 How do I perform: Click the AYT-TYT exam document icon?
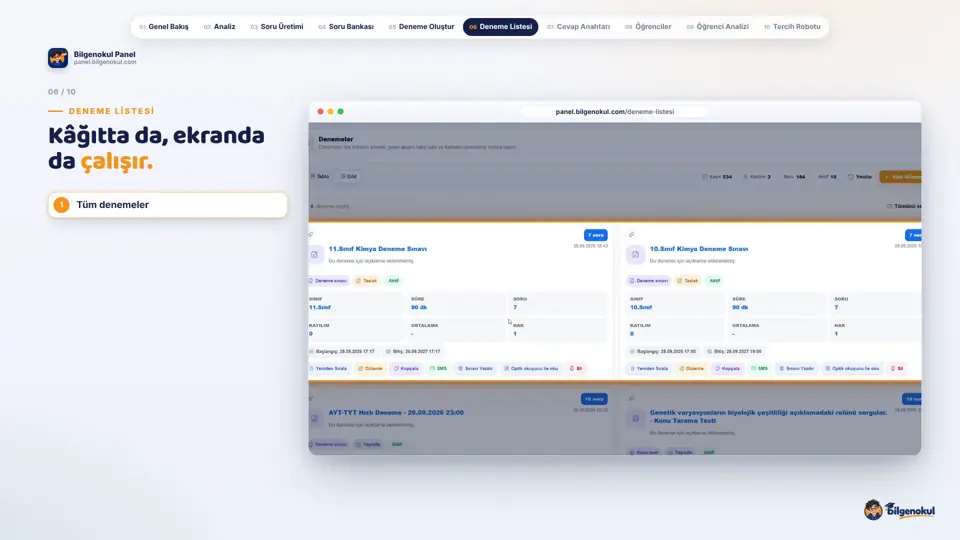click(x=315, y=418)
